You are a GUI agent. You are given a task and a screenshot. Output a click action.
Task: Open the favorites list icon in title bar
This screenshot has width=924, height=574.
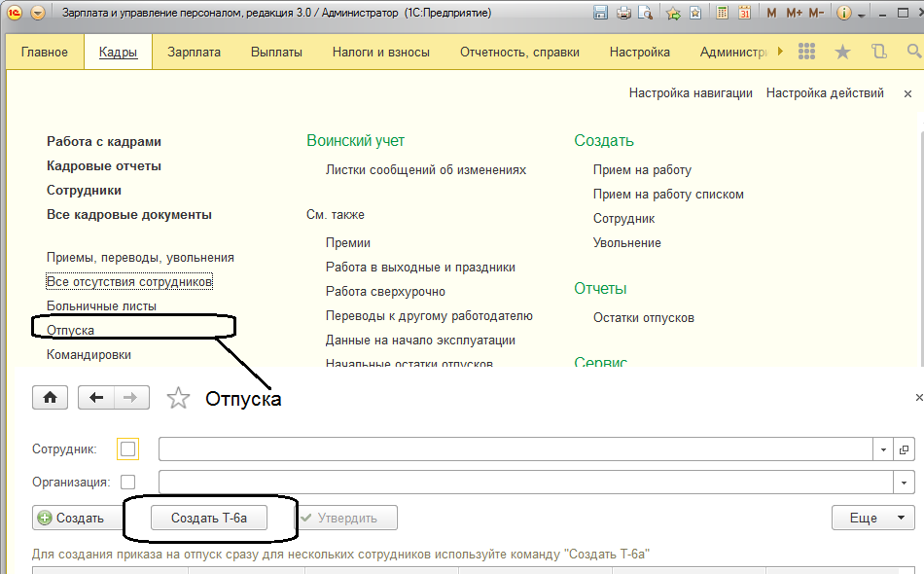pos(695,13)
